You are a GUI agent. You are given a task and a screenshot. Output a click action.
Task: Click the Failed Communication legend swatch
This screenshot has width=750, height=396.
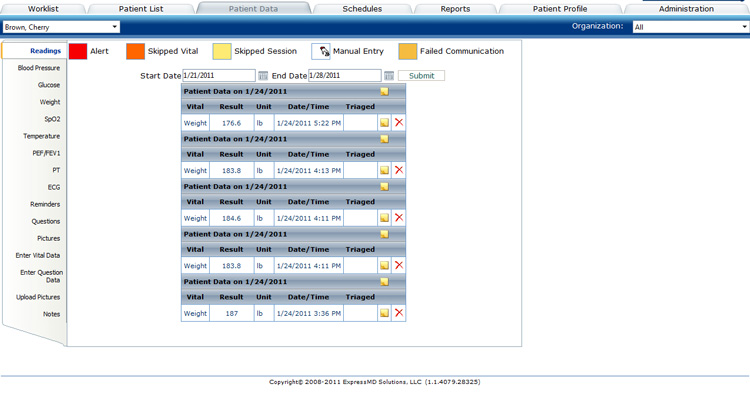(x=408, y=51)
